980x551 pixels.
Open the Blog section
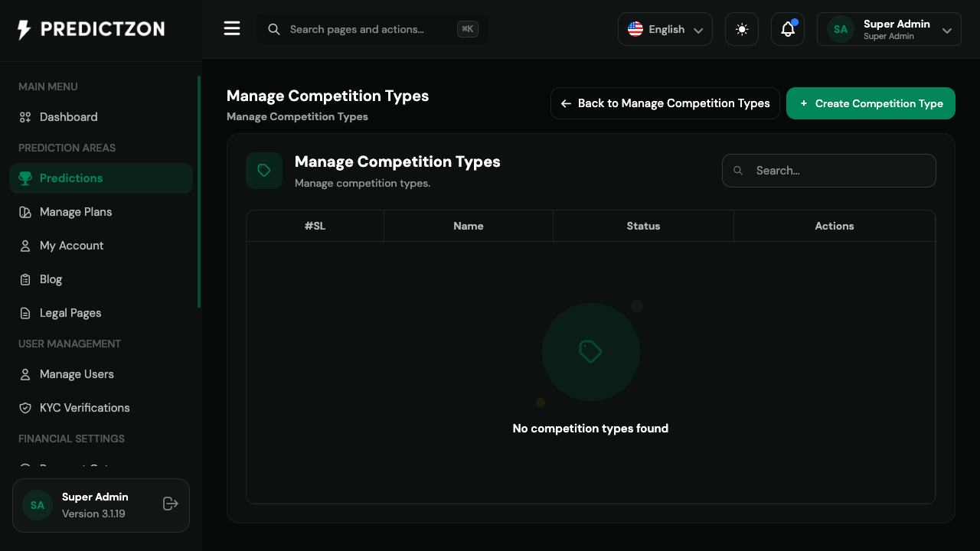tap(101, 279)
